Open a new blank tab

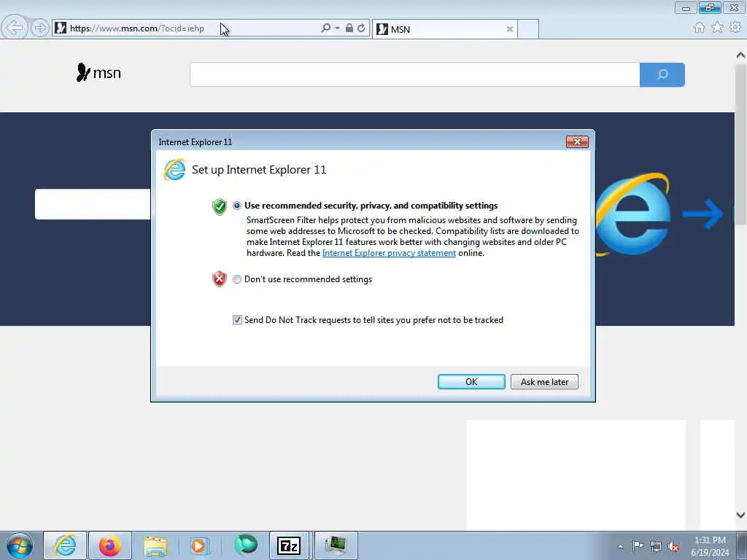point(528,29)
